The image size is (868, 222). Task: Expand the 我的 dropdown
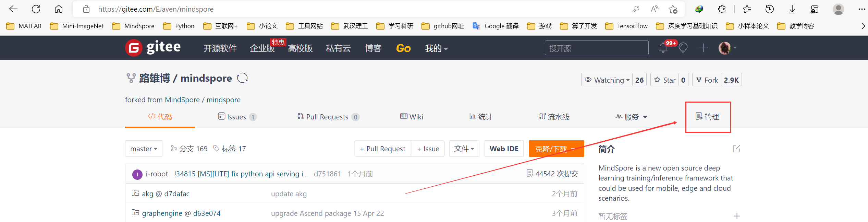point(436,48)
